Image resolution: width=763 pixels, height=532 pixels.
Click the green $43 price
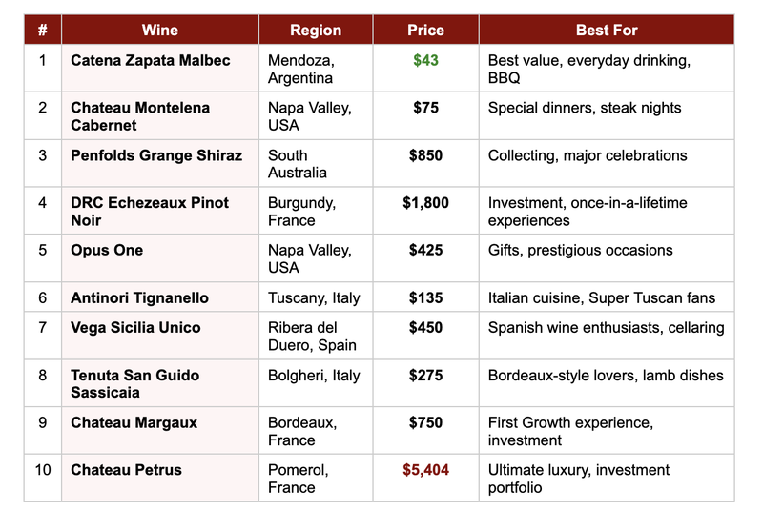coord(425,61)
